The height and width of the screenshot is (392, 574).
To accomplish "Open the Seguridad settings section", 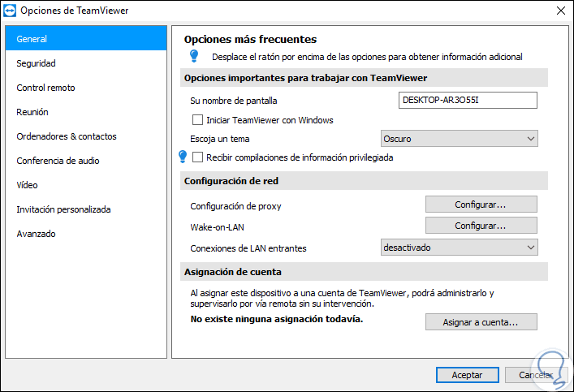I will 86,63.
